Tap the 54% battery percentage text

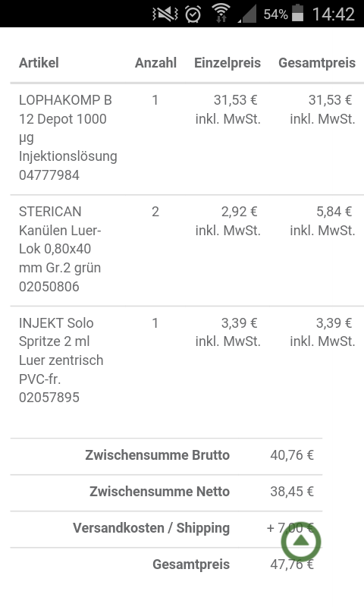(275, 14)
